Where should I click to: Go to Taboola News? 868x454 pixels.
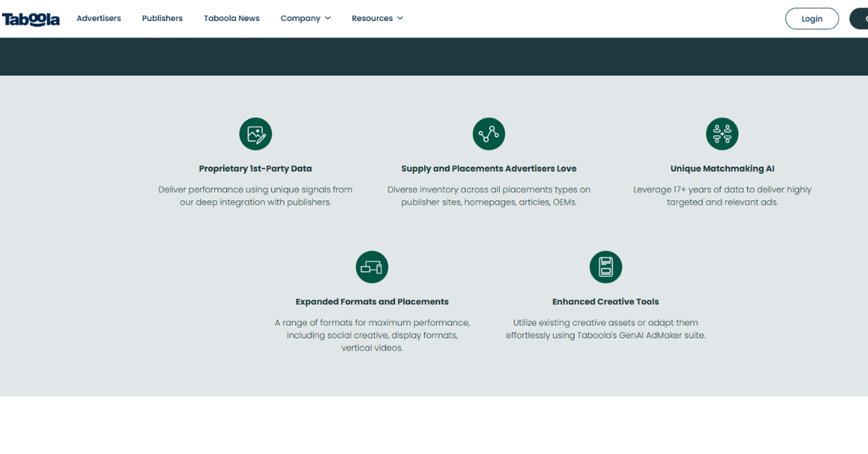pyautogui.click(x=231, y=18)
